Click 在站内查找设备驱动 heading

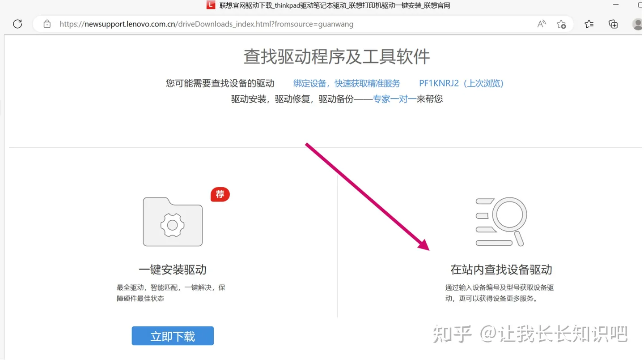click(501, 270)
